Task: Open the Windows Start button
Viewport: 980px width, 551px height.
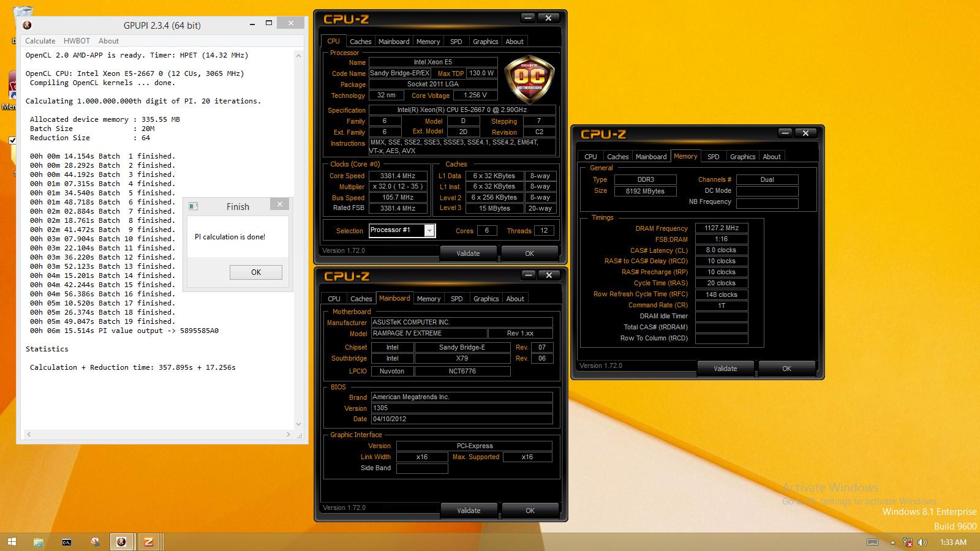Action: 12,542
